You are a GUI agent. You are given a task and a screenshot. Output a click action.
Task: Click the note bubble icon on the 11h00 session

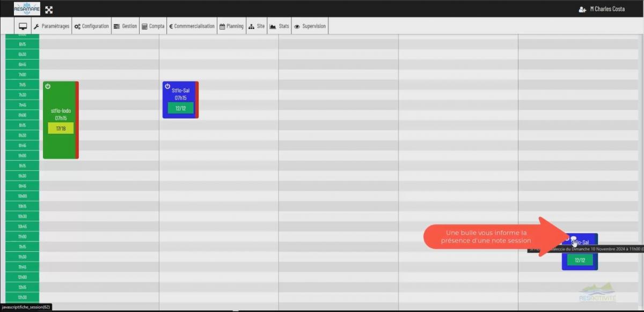[x=573, y=238]
